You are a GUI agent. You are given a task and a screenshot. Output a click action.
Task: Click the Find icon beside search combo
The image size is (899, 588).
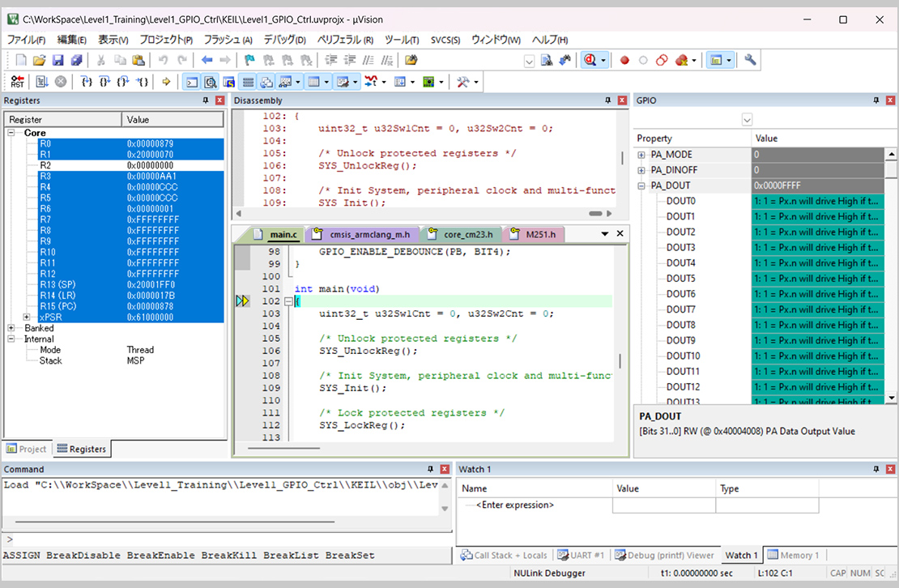(x=547, y=60)
